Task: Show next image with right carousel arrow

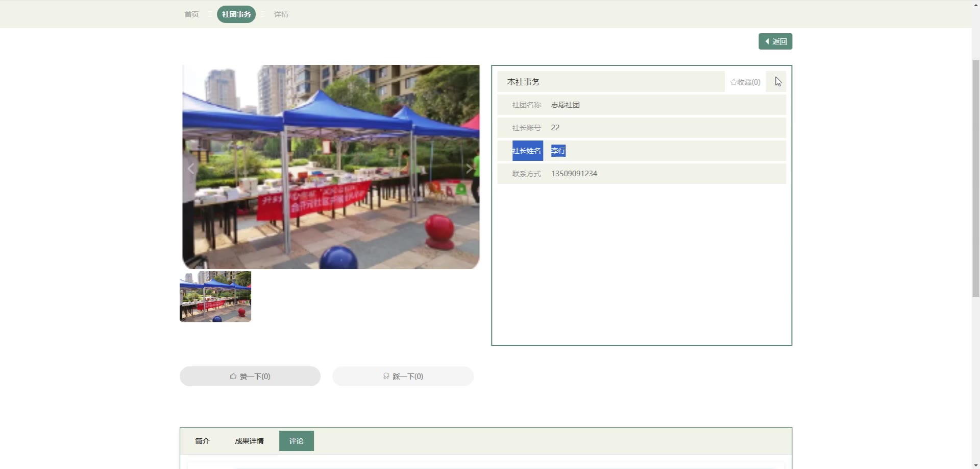Action: 469,169
